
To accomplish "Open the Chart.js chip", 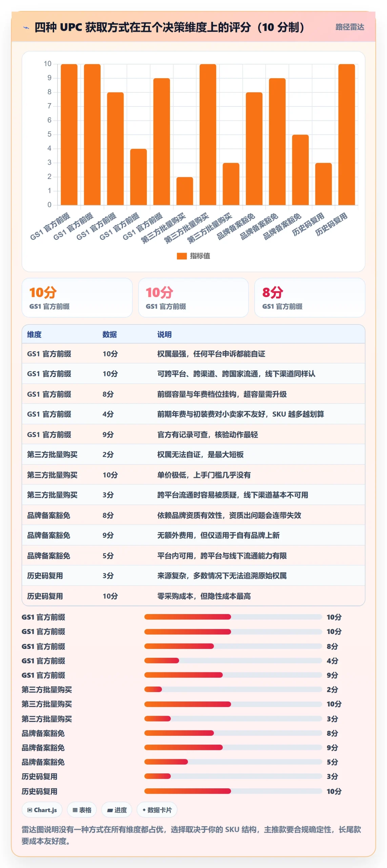I will (42, 810).
